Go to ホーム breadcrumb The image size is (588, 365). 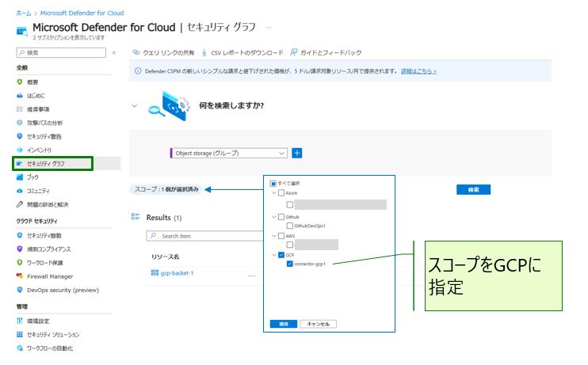point(23,13)
